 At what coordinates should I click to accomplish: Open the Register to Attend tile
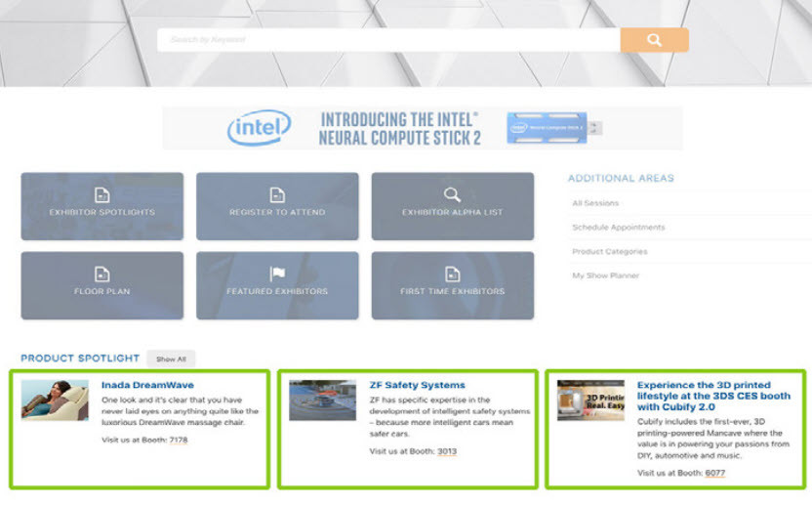[277, 206]
